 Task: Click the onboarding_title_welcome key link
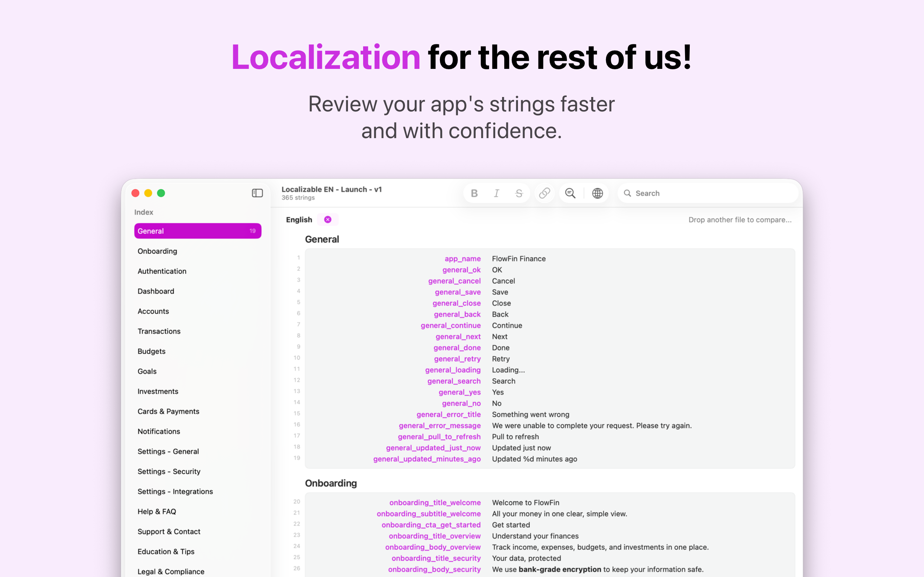tap(434, 503)
